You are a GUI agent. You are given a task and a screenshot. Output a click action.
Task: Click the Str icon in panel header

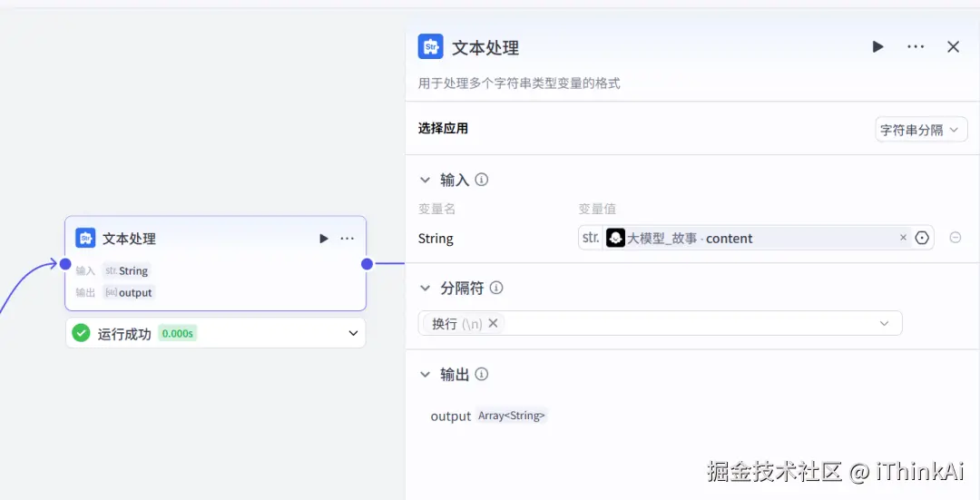[x=431, y=47]
